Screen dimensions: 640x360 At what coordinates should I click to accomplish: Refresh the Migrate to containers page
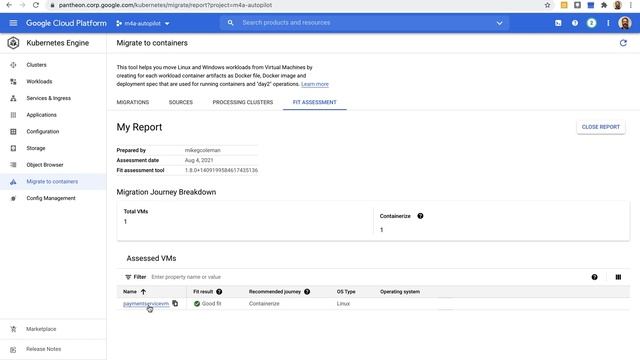pos(623,43)
